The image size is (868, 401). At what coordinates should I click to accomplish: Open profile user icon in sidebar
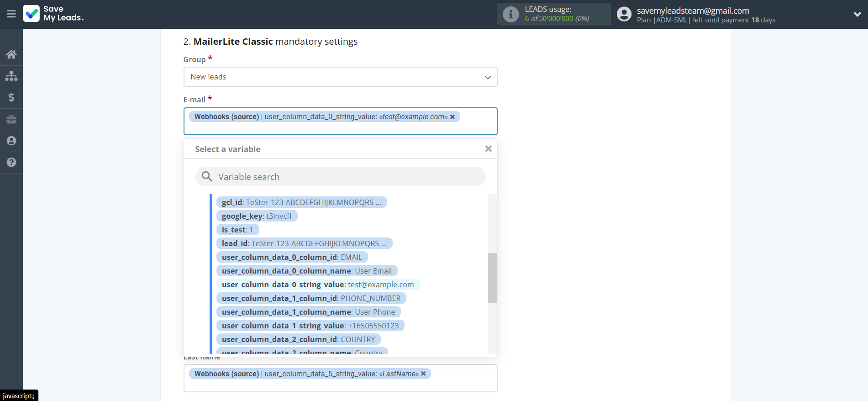point(11,141)
